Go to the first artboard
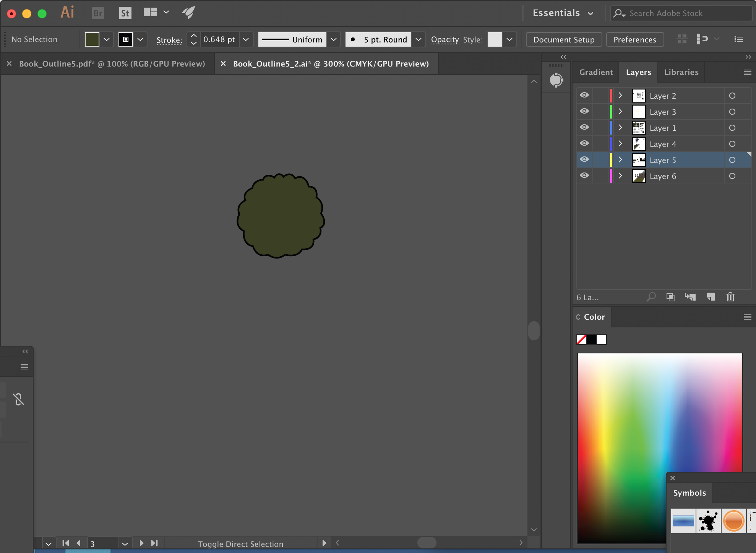This screenshot has height=553, width=756. point(66,543)
